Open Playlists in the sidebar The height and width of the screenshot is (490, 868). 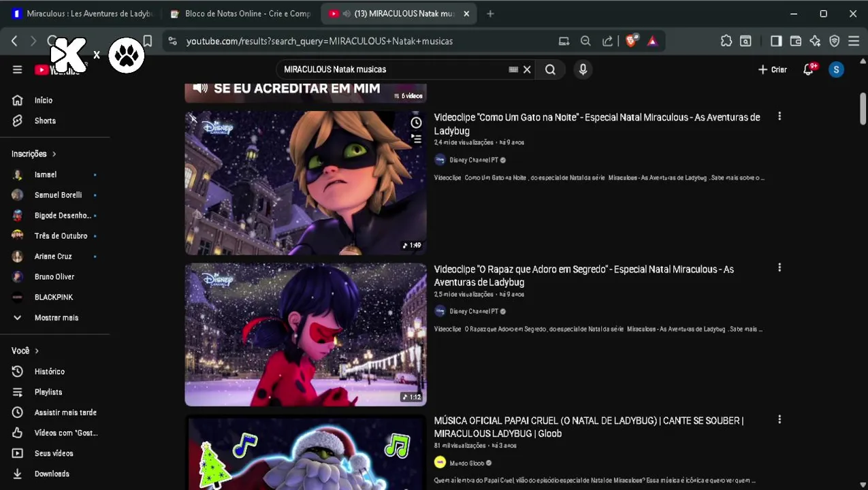click(x=48, y=392)
